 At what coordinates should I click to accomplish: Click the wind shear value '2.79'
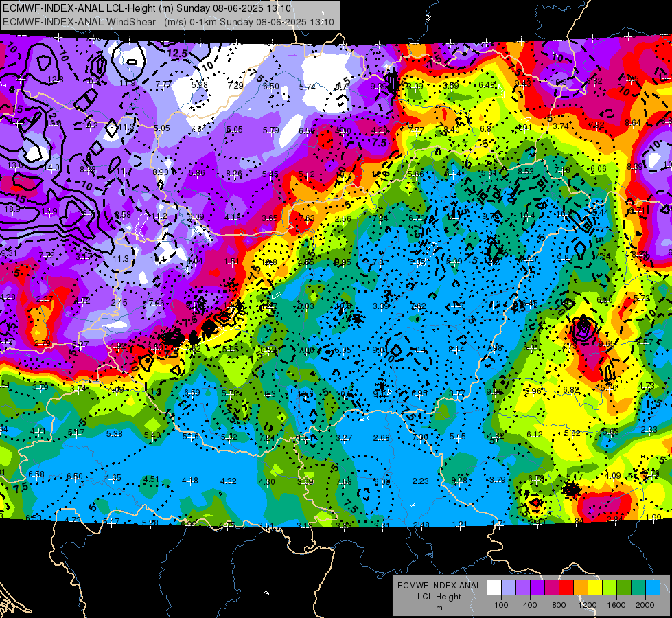(42, 343)
